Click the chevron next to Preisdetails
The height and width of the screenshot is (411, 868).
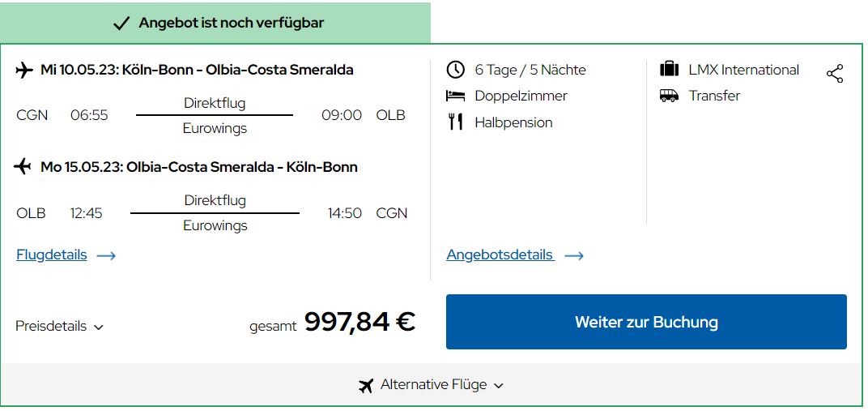click(99, 328)
